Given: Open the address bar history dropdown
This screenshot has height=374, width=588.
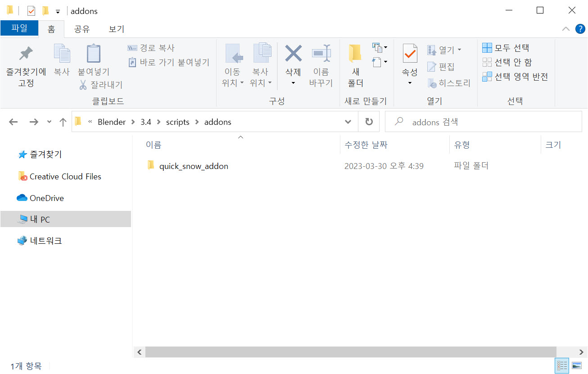Looking at the screenshot, I should point(348,122).
